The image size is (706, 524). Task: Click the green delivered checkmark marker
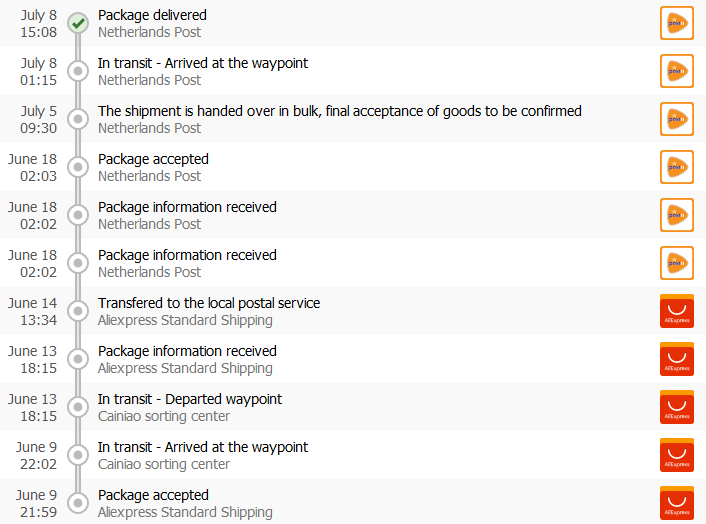[78, 23]
